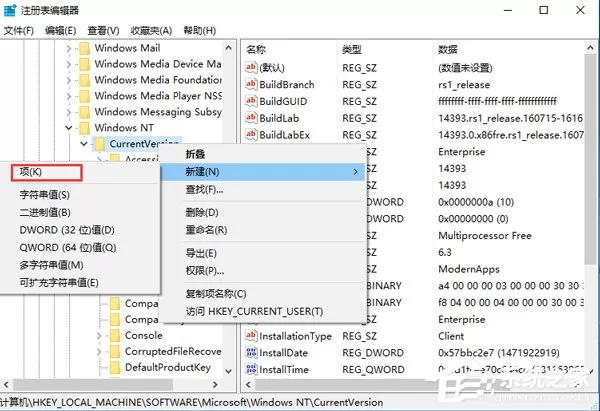The width and height of the screenshot is (600, 411).
Task: Expand the Console tree node
Action: pos(99,336)
